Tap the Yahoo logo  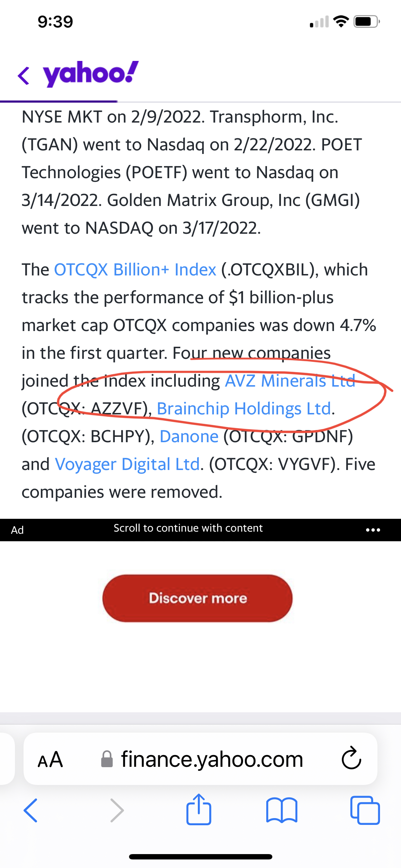point(91,74)
